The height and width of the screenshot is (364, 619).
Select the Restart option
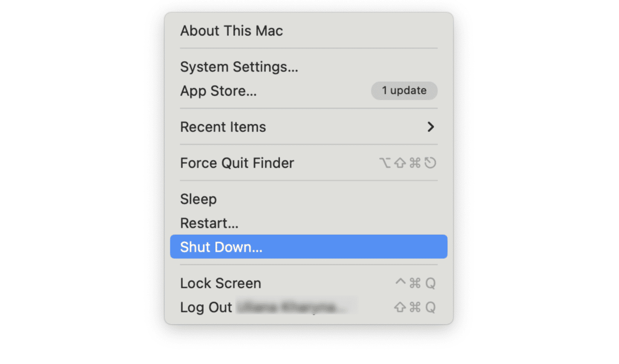[x=209, y=223]
